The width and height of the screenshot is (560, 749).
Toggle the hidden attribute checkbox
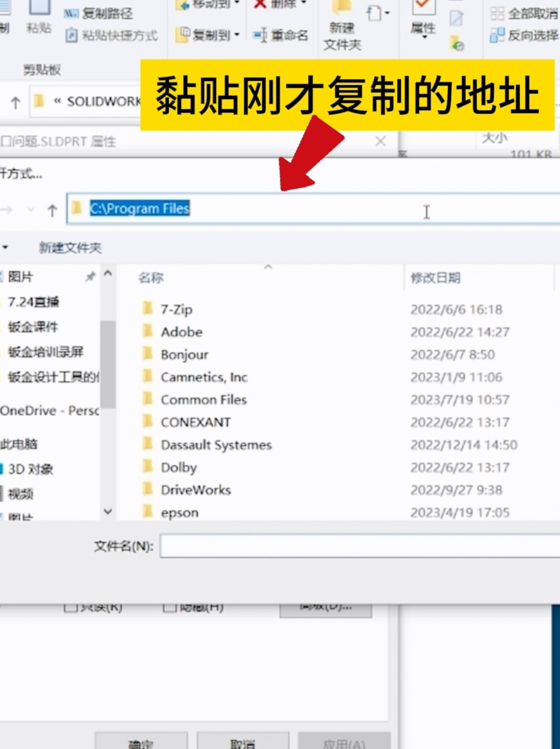(169, 607)
